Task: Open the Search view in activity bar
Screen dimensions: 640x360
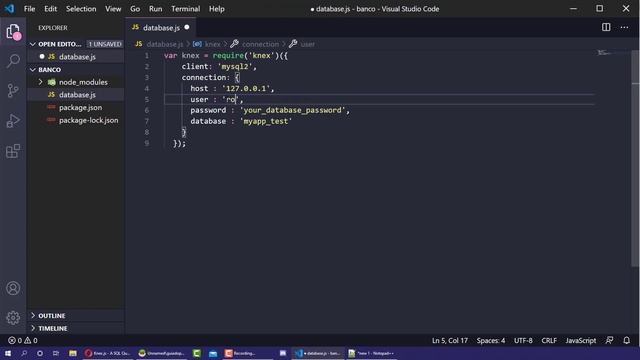Action: pos(13,61)
